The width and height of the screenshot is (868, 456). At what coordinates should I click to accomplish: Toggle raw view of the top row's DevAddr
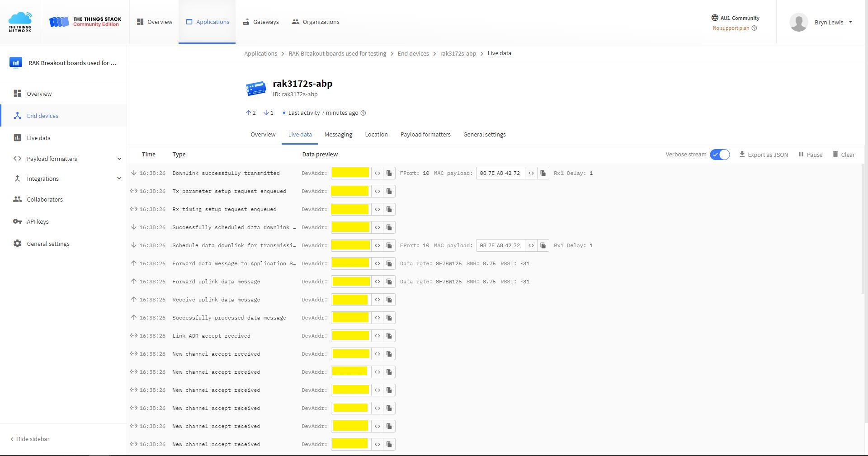click(x=377, y=173)
